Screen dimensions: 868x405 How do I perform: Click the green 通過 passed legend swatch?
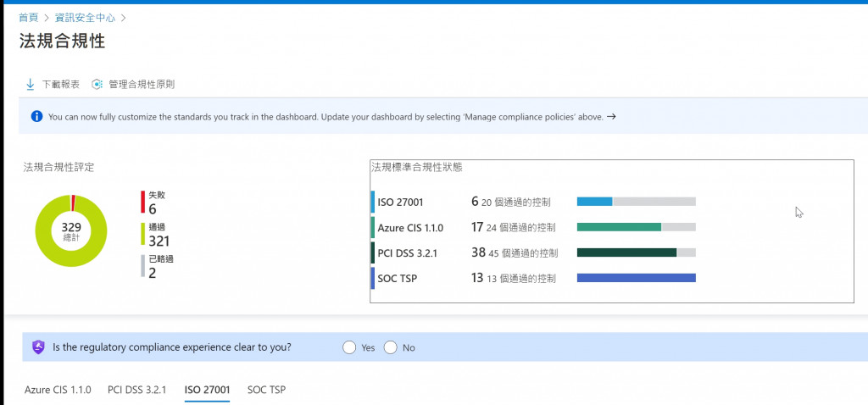tap(142, 234)
